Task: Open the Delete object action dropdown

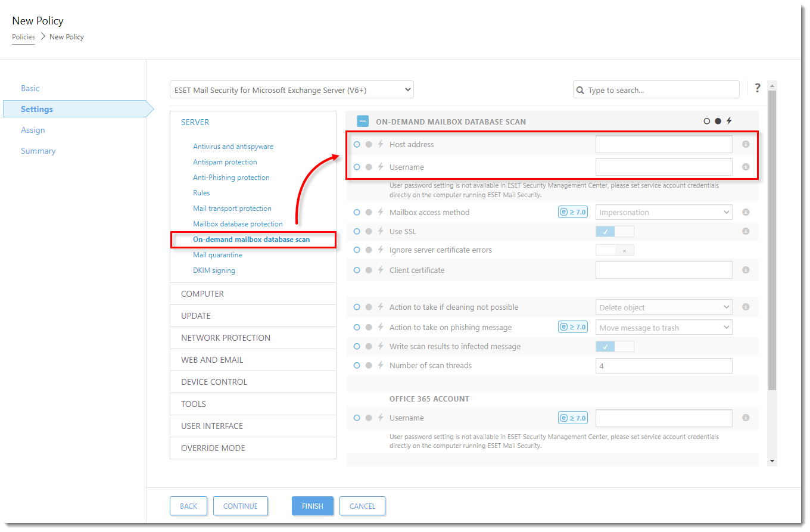Action: pos(664,307)
